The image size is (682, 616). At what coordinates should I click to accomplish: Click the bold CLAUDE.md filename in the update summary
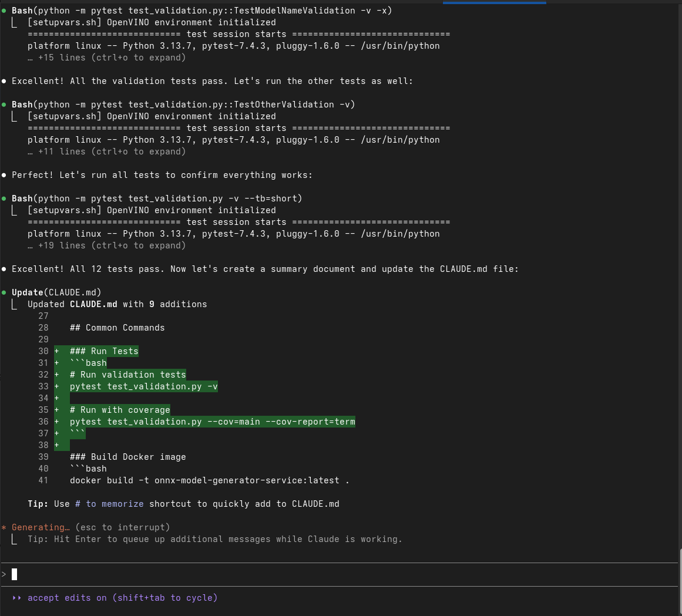[x=93, y=304]
